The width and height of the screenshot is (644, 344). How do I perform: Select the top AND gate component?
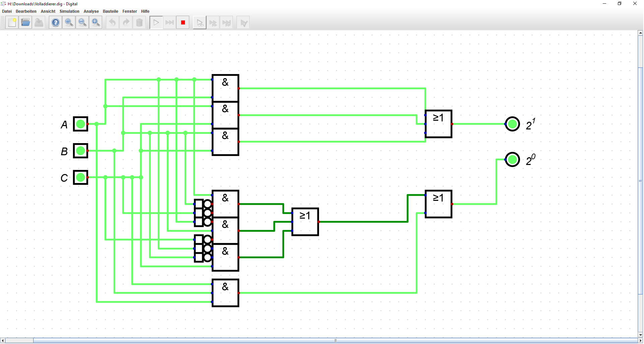click(x=226, y=88)
